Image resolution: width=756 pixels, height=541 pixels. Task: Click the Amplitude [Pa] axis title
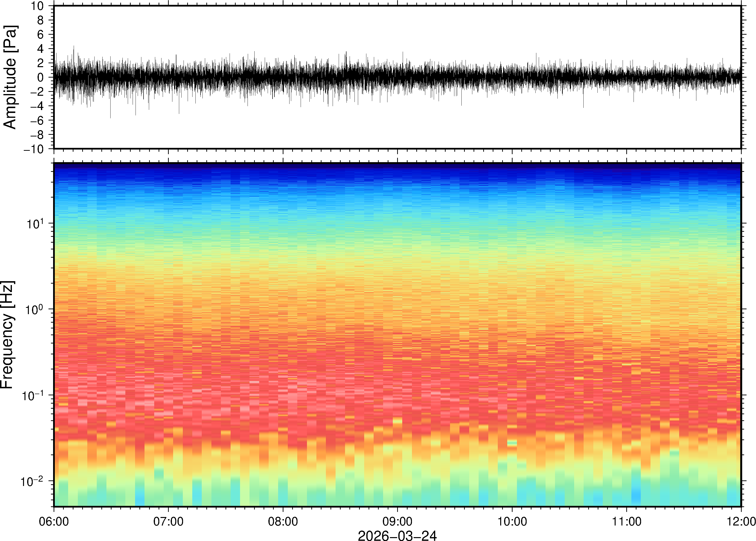point(10,77)
